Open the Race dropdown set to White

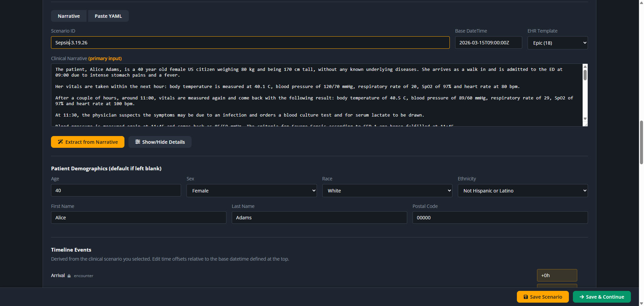(x=387, y=190)
